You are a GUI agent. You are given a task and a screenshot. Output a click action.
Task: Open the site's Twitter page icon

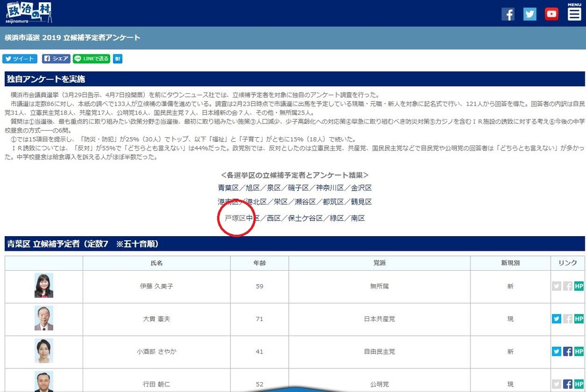coord(529,13)
